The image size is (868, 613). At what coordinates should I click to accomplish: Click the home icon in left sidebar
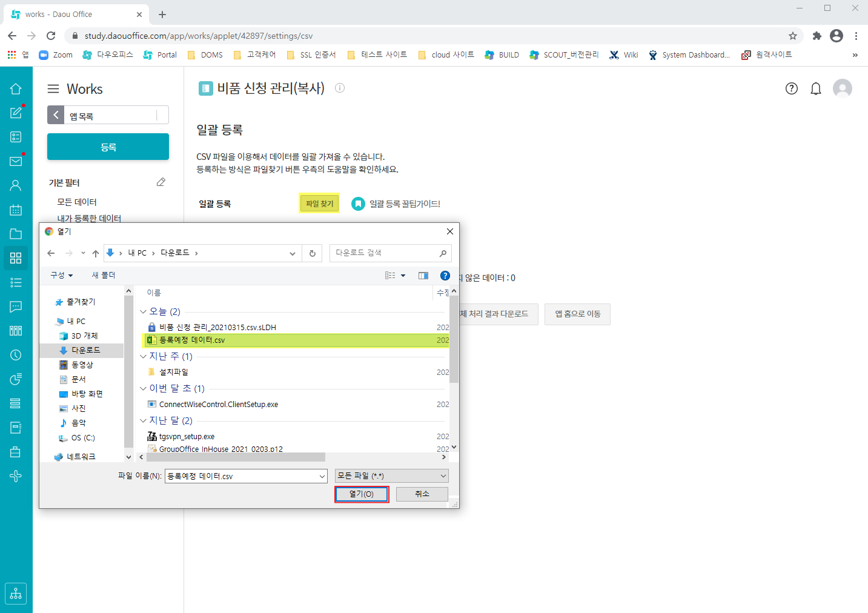tap(16, 89)
